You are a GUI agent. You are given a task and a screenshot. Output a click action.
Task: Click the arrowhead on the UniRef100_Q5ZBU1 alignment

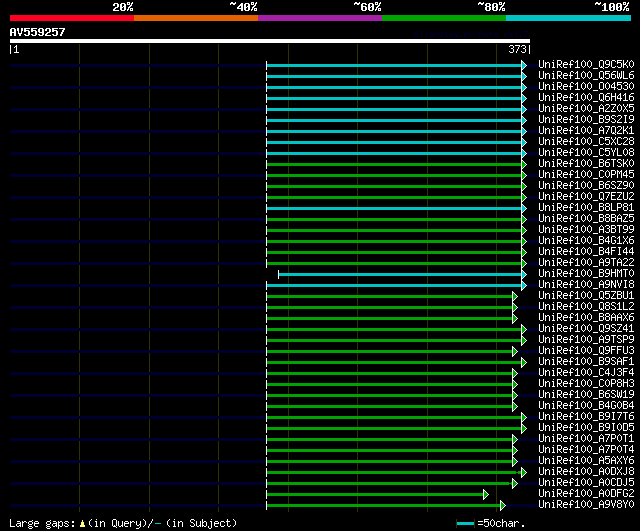pyautogui.click(x=515, y=297)
